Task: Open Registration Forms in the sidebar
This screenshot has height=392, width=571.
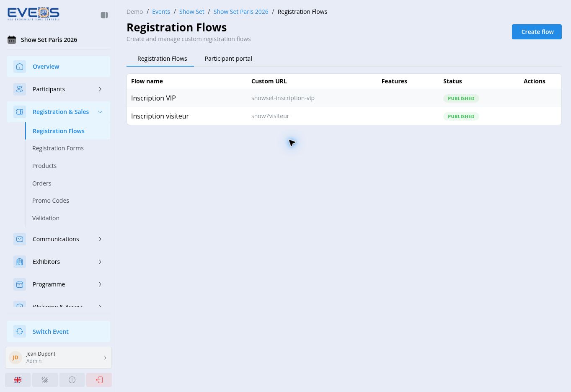Action: click(x=58, y=148)
